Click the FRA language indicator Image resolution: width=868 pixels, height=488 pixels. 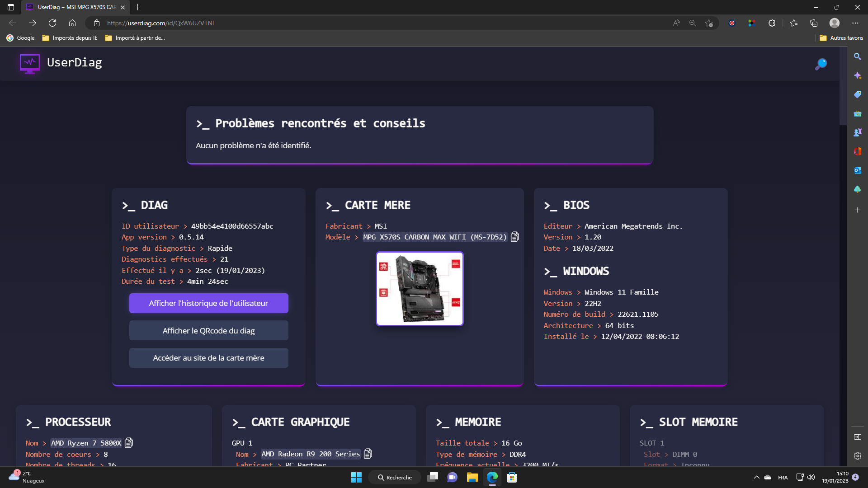pos(783,478)
